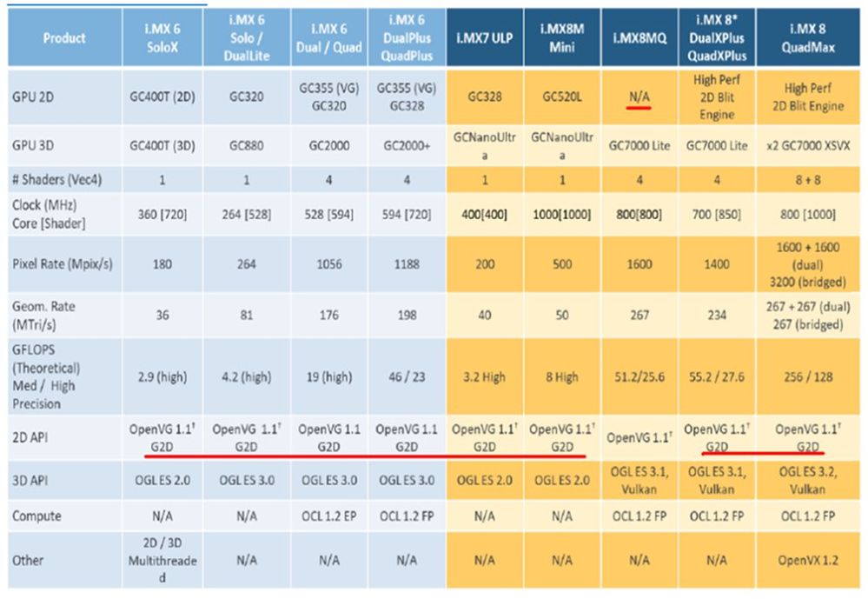The width and height of the screenshot is (868, 599).
Task: Click the "528 [594]" clock cell
Action: coord(328,214)
